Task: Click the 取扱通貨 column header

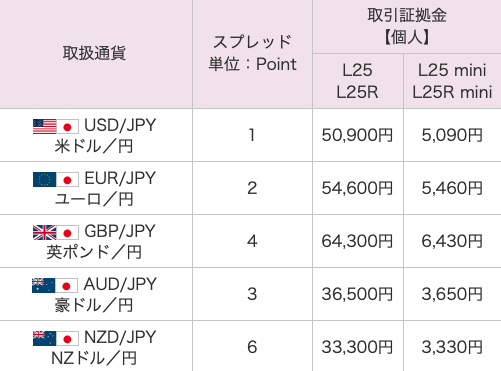Action: pyautogui.click(x=94, y=53)
